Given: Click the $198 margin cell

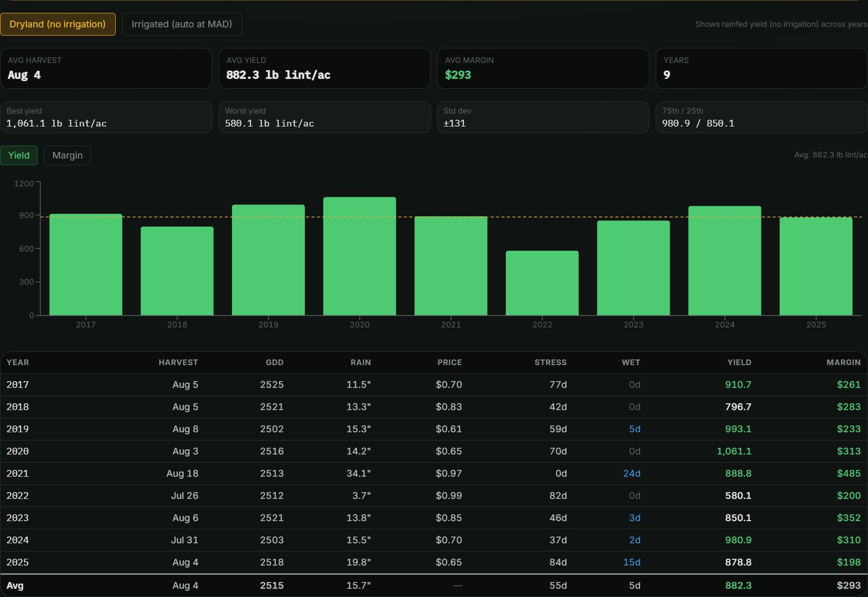Looking at the screenshot, I should coord(849,562).
